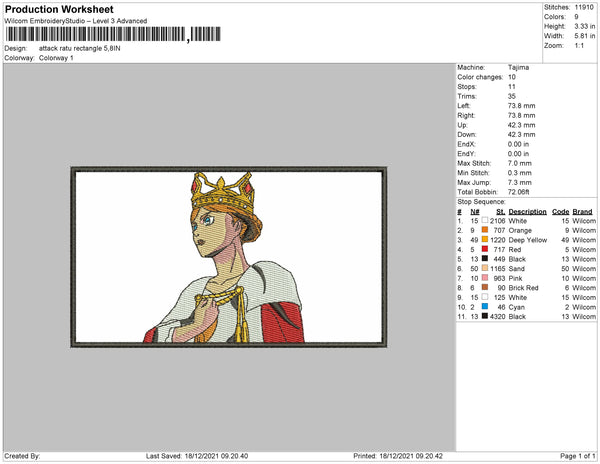The width and height of the screenshot is (600, 464).
Task: Click the Deep Yellow color swatch
Action: click(485, 239)
